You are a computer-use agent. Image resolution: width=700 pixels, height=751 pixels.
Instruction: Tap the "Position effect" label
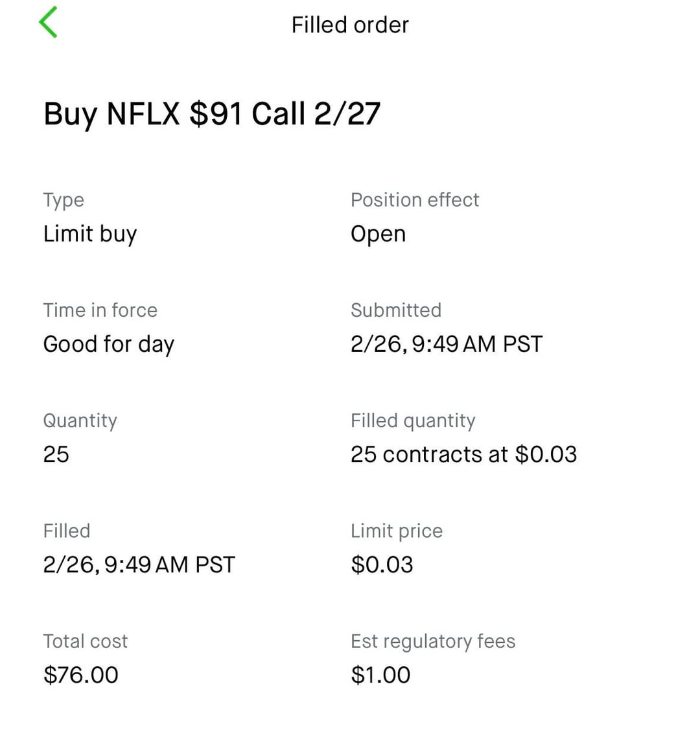(415, 200)
